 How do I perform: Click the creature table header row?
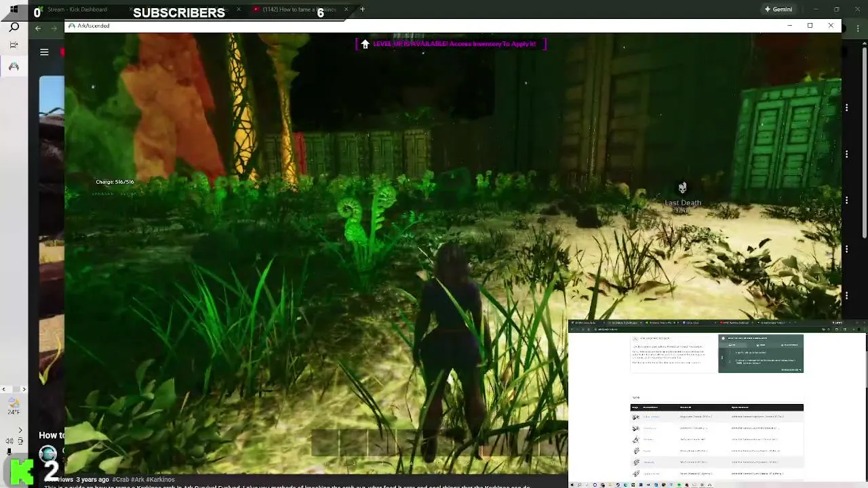coord(717,407)
